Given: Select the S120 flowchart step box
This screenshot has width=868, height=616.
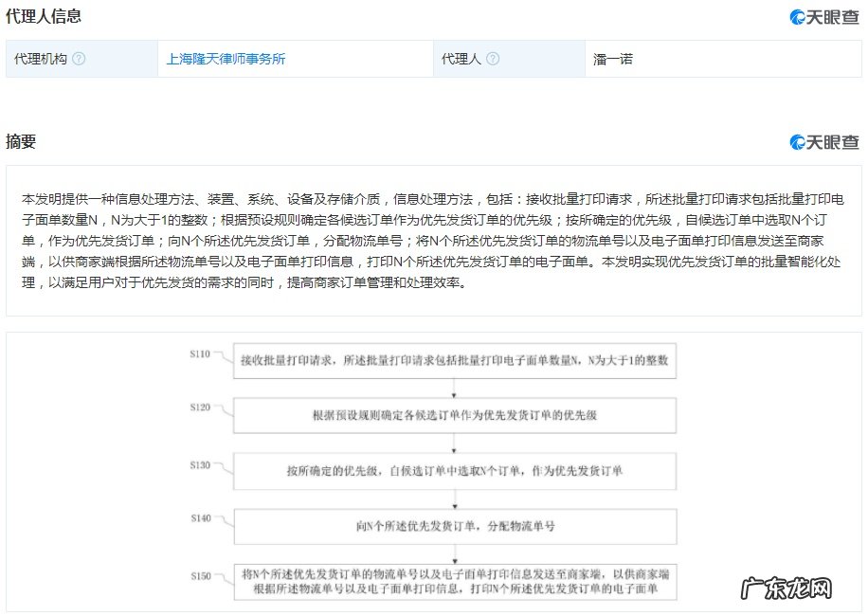Looking at the screenshot, I should coord(455,416).
